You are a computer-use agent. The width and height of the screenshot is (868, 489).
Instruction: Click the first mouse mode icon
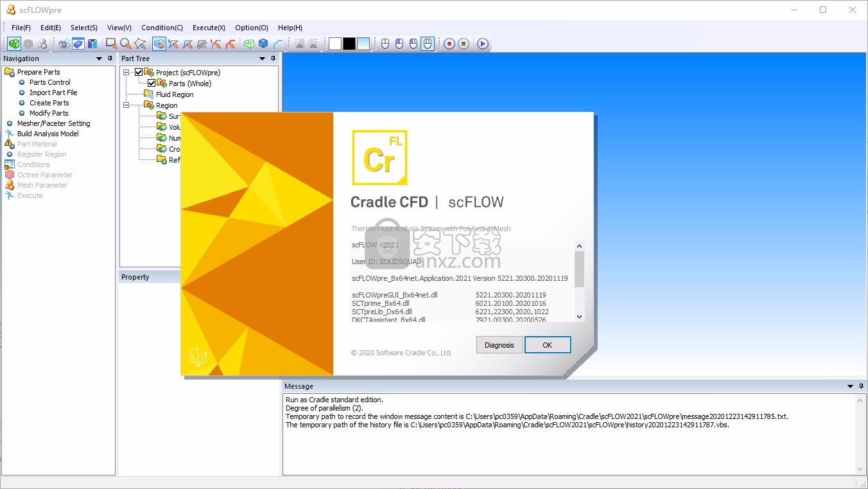(385, 44)
